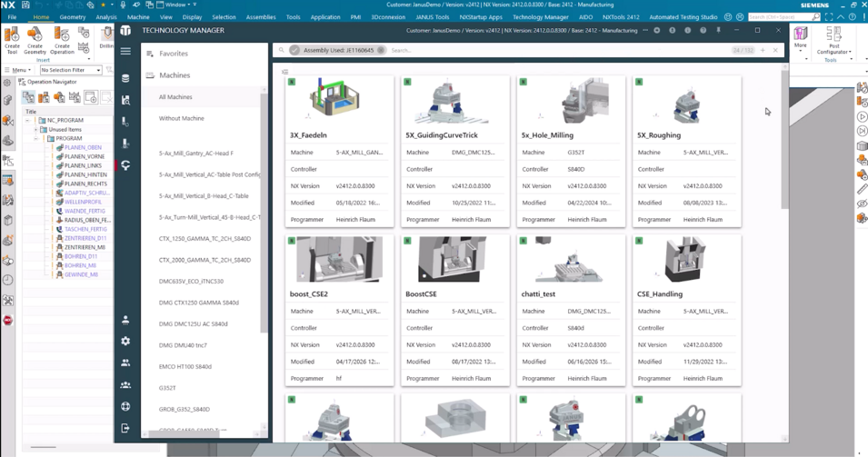Screen dimensions: 868x457
Task: Open the Insert group dropdown arrow
Action: pos(88,59)
